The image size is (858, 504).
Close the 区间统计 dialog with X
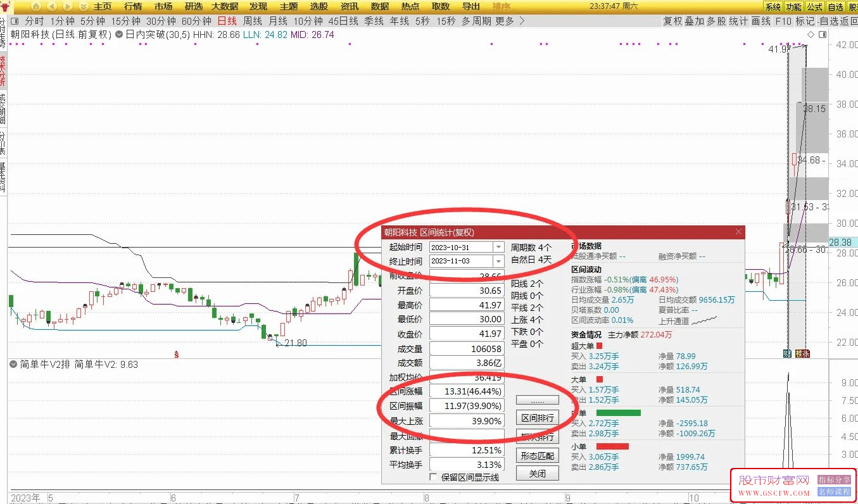pyautogui.click(x=738, y=232)
